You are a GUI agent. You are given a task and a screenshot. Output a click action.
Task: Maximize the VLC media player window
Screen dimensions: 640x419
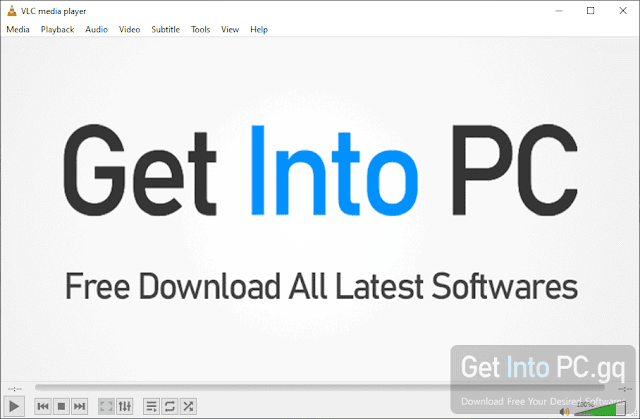[x=591, y=11]
